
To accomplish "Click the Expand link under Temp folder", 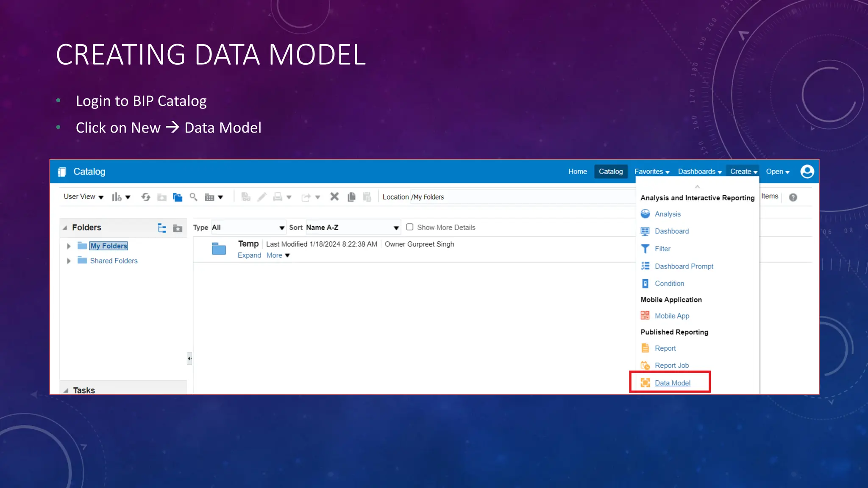I will coord(249,255).
